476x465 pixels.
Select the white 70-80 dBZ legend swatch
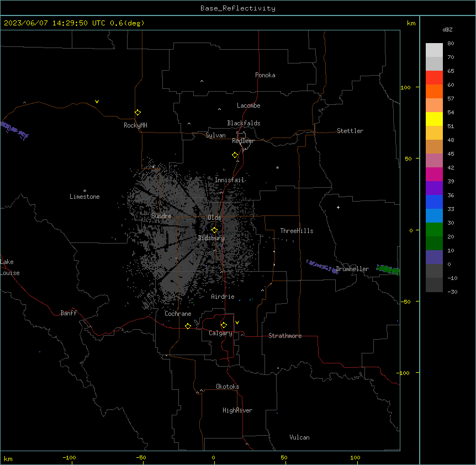434,50
